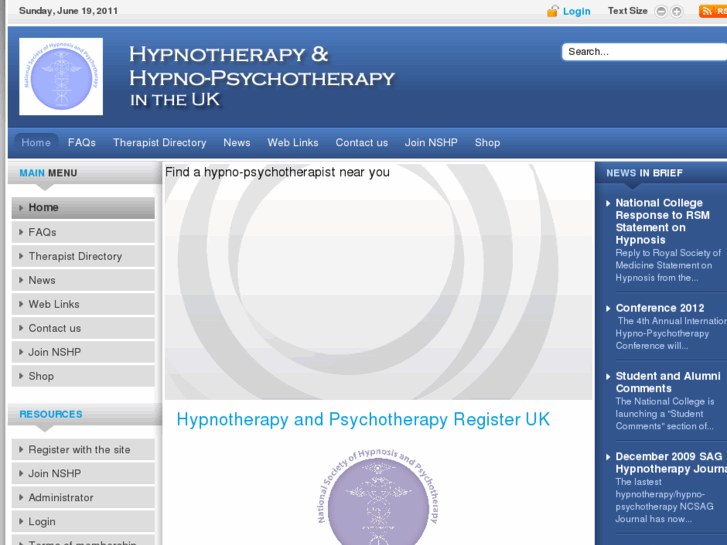Open National College Response to RSM news
The height and width of the screenshot is (545, 727).
click(662, 221)
